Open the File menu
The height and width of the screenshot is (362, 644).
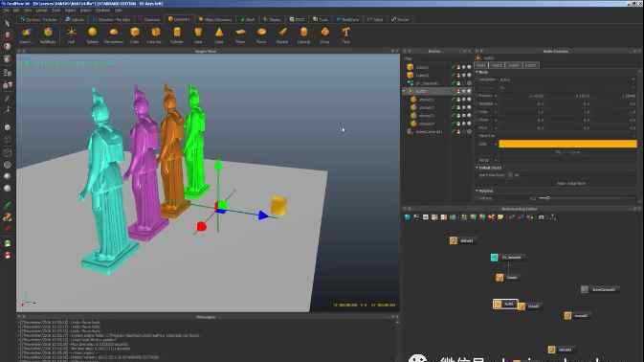6,11
